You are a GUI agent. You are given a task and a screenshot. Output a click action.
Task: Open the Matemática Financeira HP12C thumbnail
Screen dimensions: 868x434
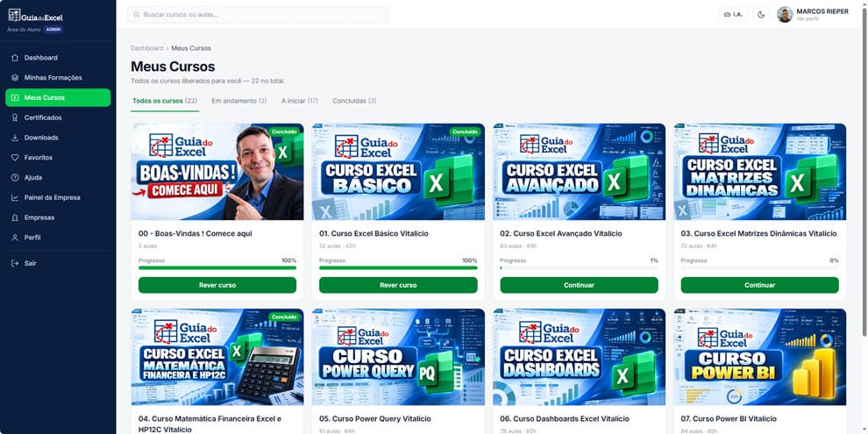217,357
